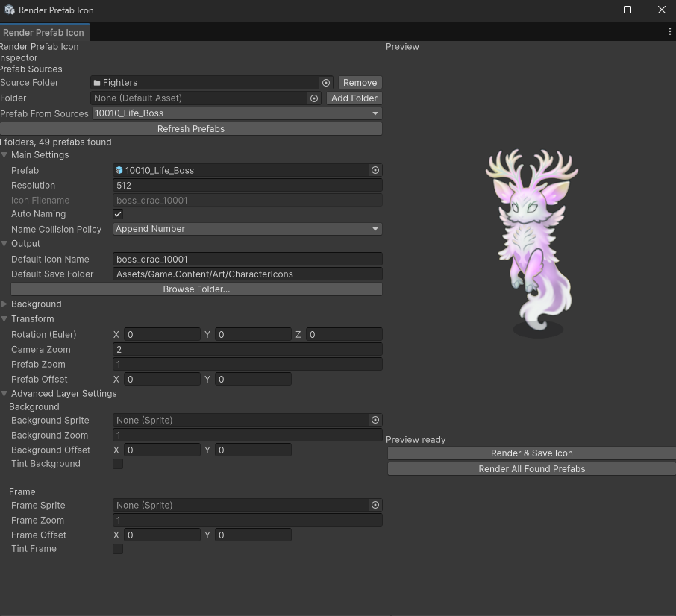Click the 'Preview ready' status text
676x616 pixels.
(x=416, y=440)
